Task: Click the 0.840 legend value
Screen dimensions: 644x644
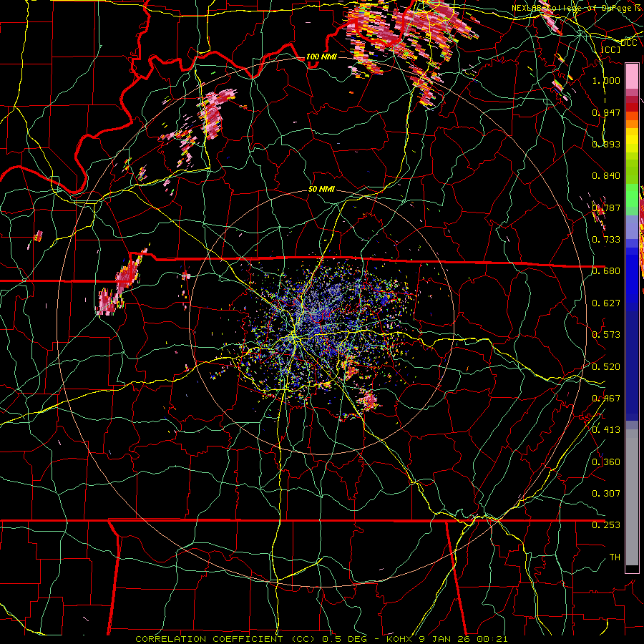Action: pos(606,176)
